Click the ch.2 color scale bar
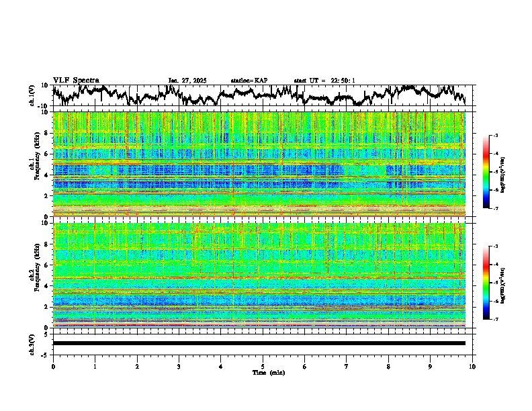Image resolution: width=532 pixels, height=411 pixels. click(x=486, y=283)
